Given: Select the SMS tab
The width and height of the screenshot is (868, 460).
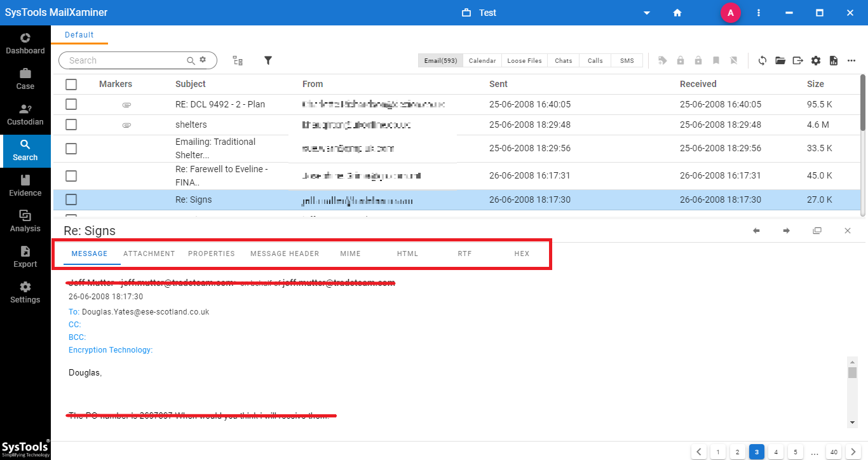Looking at the screenshot, I should click(627, 60).
